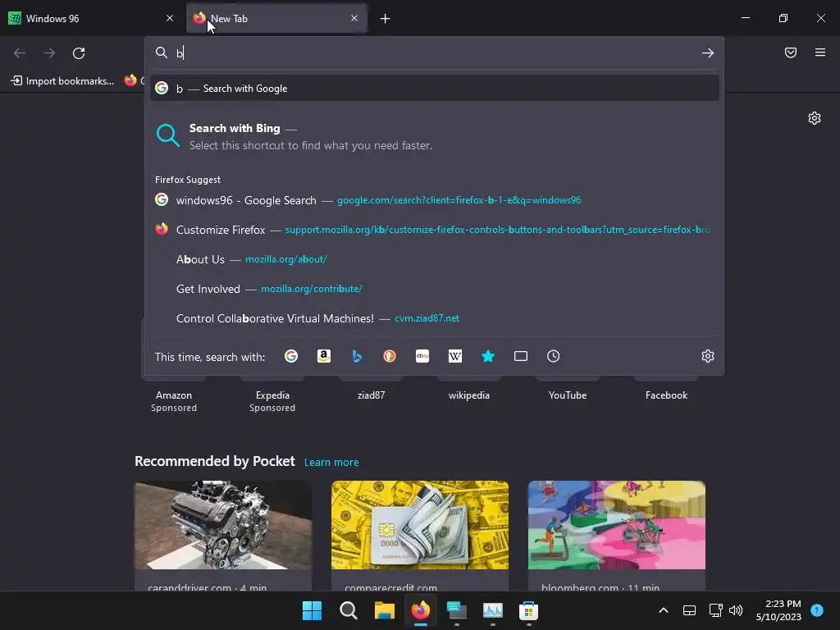Open the Firefox application menu

click(820, 52)
